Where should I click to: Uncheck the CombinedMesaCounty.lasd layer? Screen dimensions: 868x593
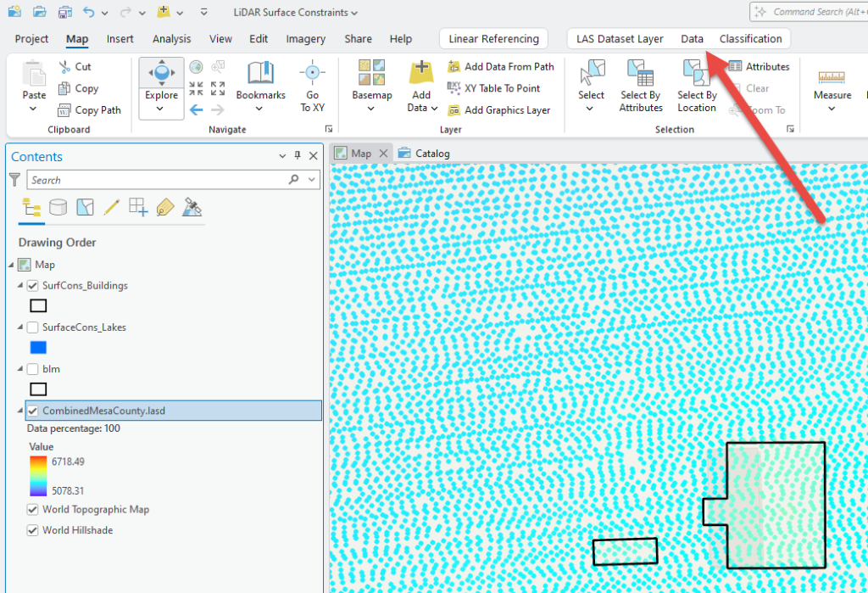tap(31, 410)
